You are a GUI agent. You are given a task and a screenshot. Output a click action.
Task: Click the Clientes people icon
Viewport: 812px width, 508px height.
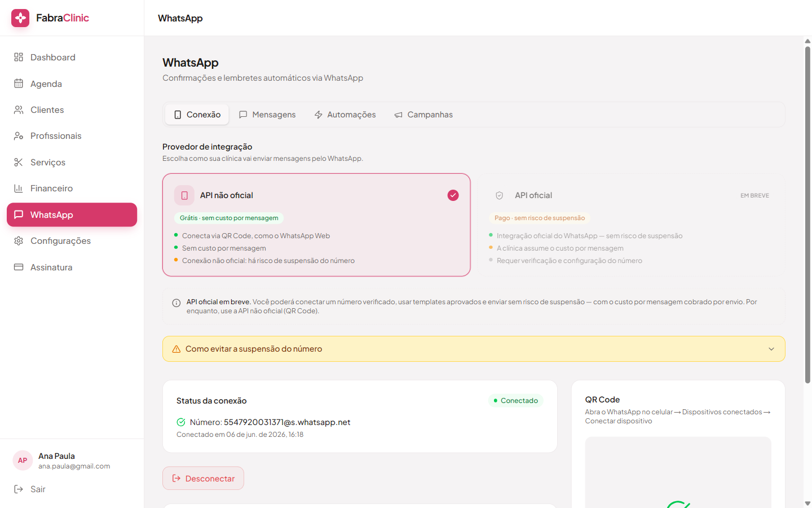pyautogui.click(x=19, y=110)
